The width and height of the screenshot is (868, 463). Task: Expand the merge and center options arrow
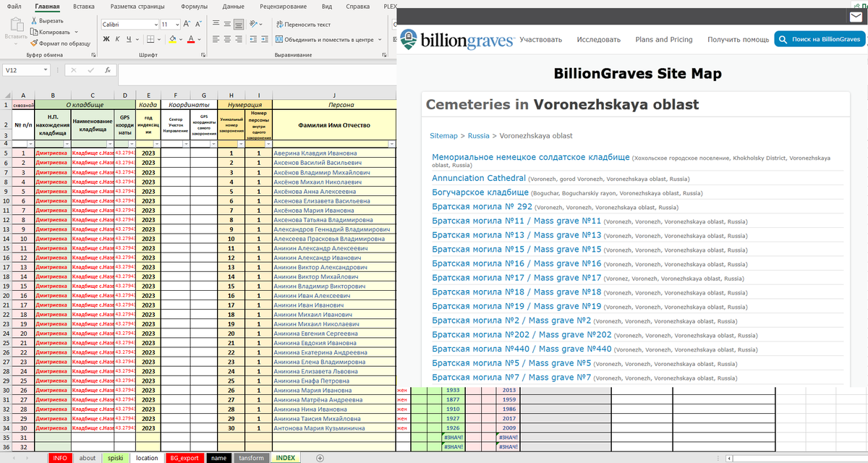point(379,40)
